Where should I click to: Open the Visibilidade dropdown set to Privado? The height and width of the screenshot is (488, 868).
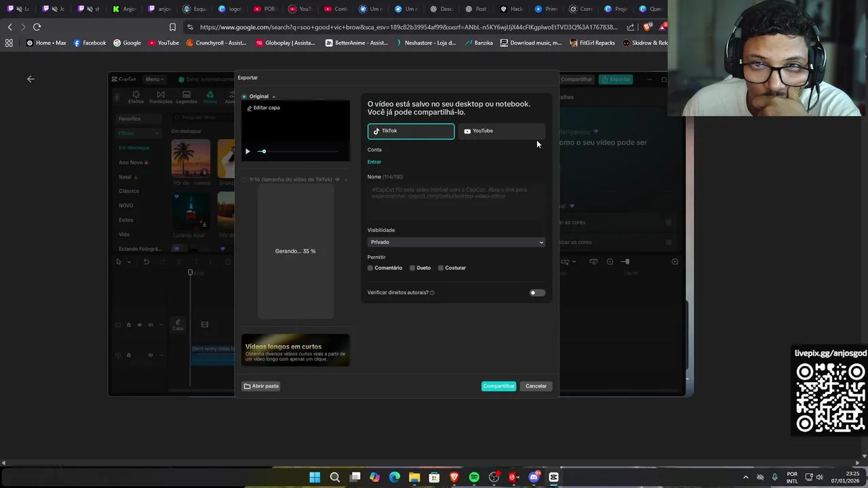[x=456, y=242]
